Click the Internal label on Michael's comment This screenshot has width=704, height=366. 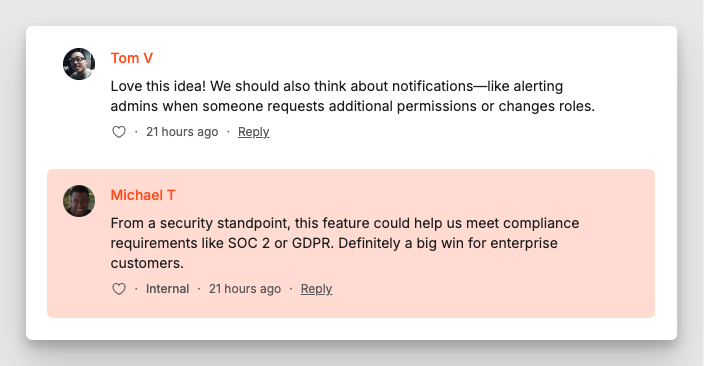click(167, 289)
